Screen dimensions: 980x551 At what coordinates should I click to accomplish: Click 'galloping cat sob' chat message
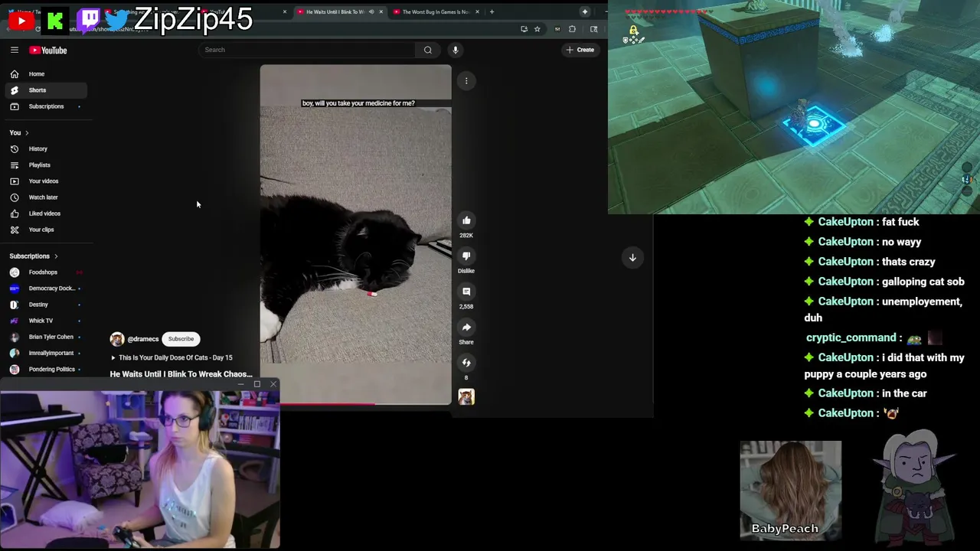[x=923, y=282]
